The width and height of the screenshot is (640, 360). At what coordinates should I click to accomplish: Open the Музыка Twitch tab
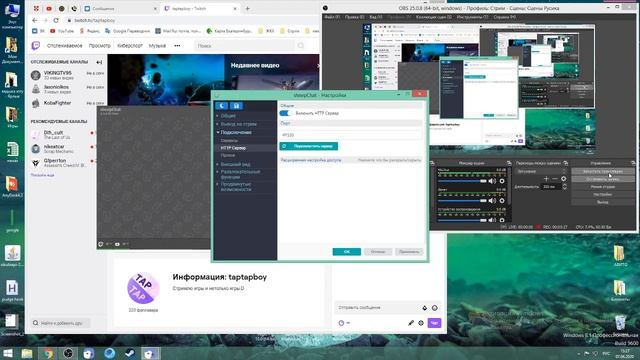tap(157, 46)
